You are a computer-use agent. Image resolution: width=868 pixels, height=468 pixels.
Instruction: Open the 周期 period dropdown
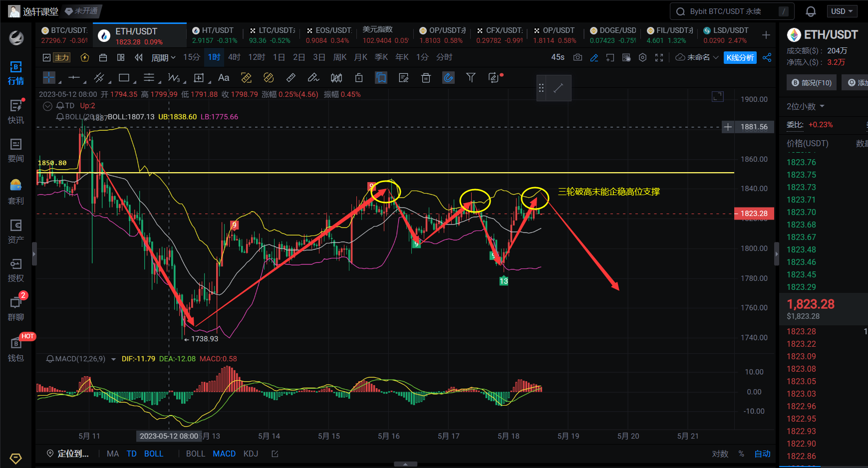pos(163,58)
